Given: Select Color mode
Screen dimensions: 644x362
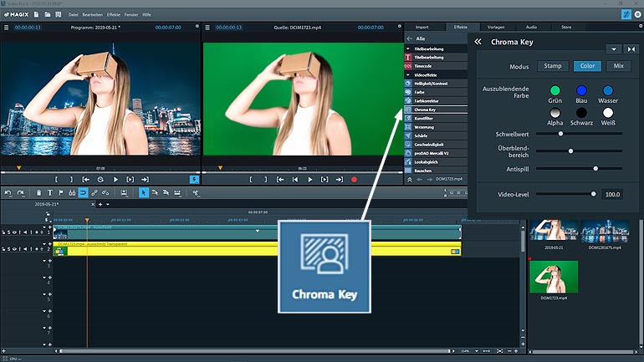Looking at the screenshot, I should point(587,66).
